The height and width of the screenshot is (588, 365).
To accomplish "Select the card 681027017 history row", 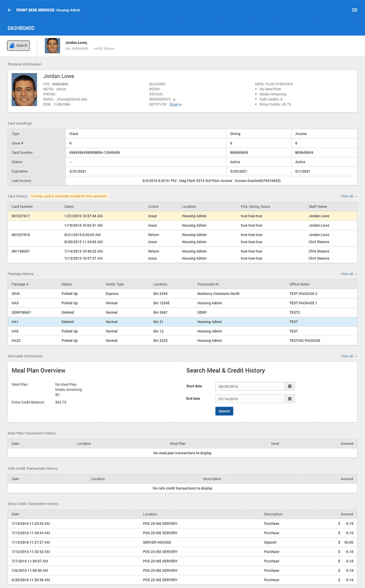I will click(x=182, y=216).
